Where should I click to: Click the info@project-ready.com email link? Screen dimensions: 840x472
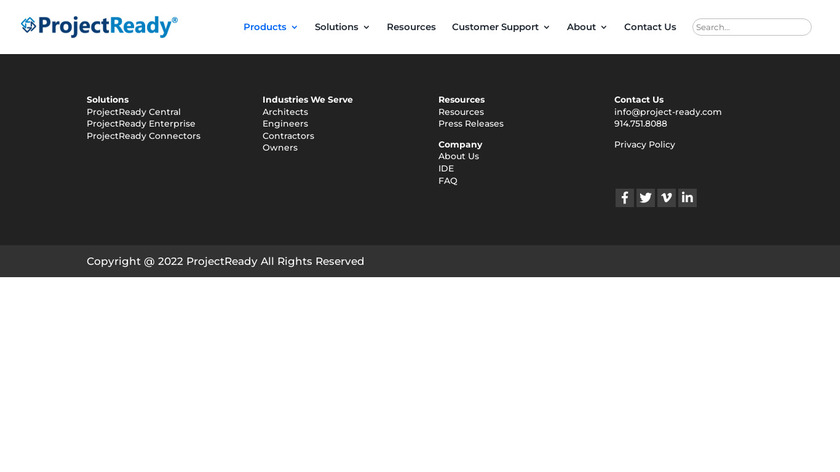pos(667,112)
